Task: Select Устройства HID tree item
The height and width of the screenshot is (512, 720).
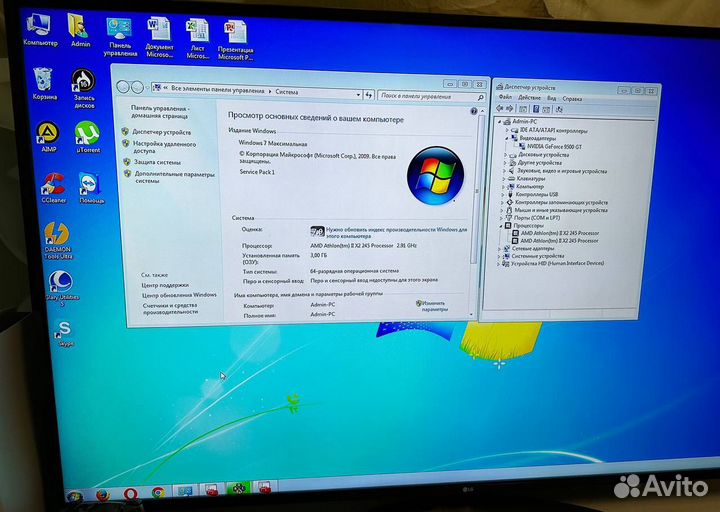Action: (x=557, y=264)
